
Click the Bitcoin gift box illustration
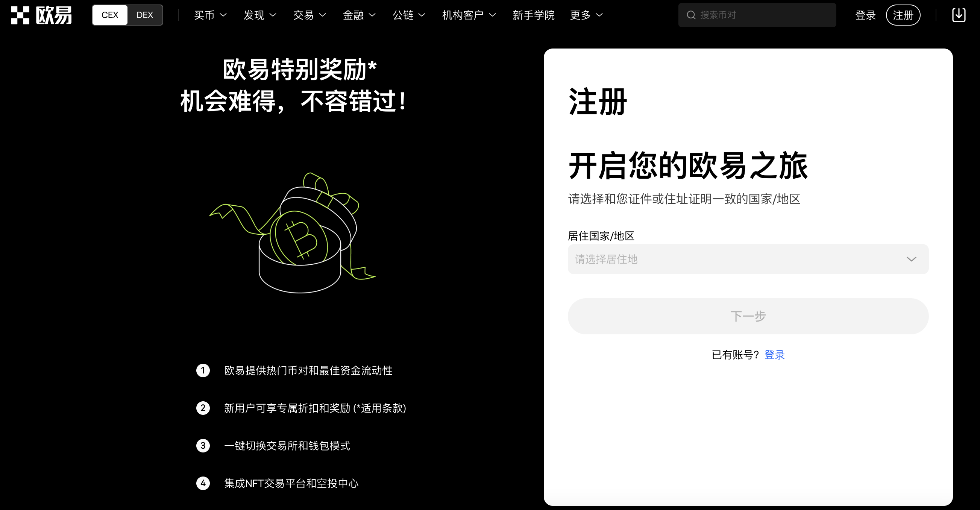point(292,232)
